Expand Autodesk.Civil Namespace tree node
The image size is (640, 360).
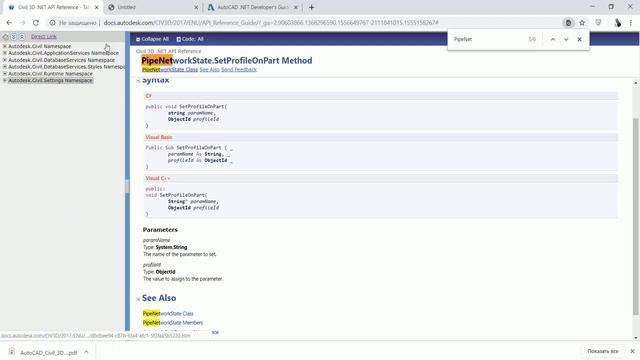point(5,47)
